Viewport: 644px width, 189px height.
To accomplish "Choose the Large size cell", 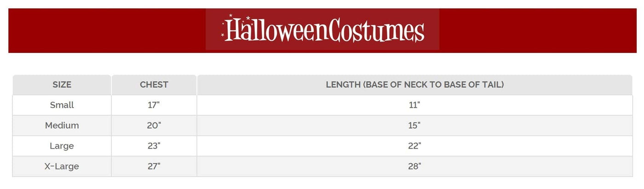I will 62,146.
